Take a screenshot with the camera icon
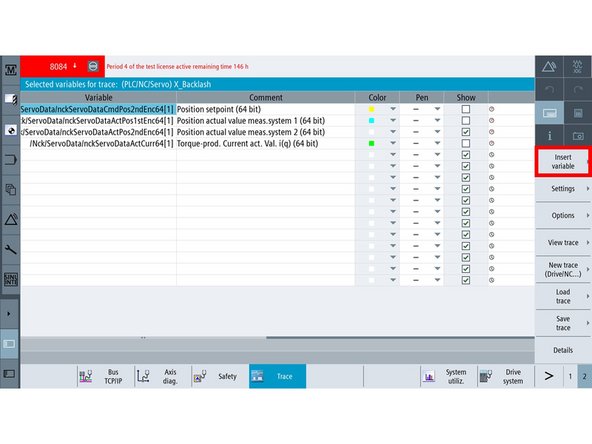 click(577, 136)
